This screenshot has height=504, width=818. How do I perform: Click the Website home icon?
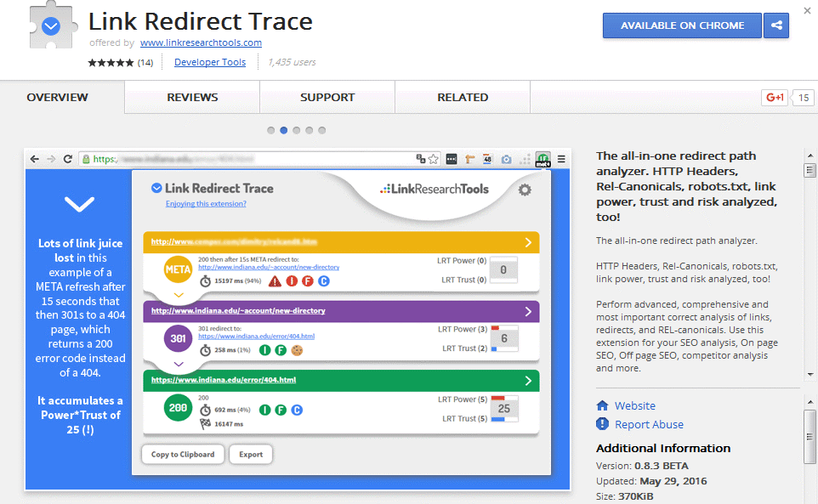[603, 405]
